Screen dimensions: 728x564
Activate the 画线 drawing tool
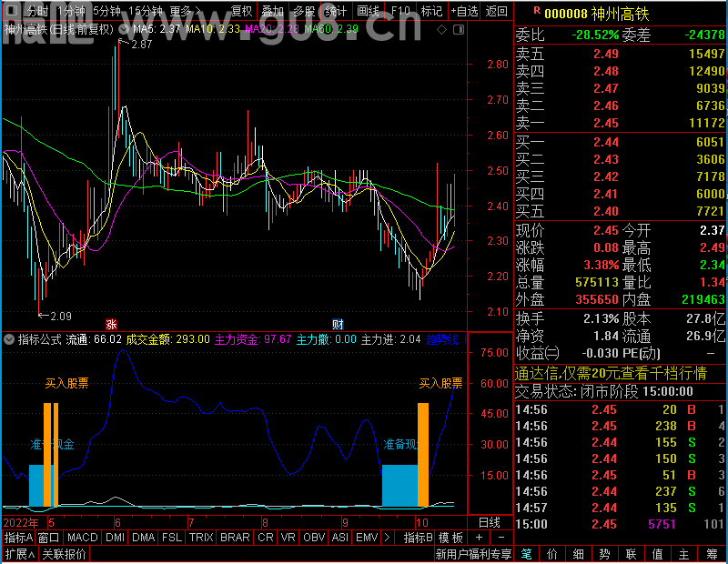pyautogui.click(x=369, y=11)
